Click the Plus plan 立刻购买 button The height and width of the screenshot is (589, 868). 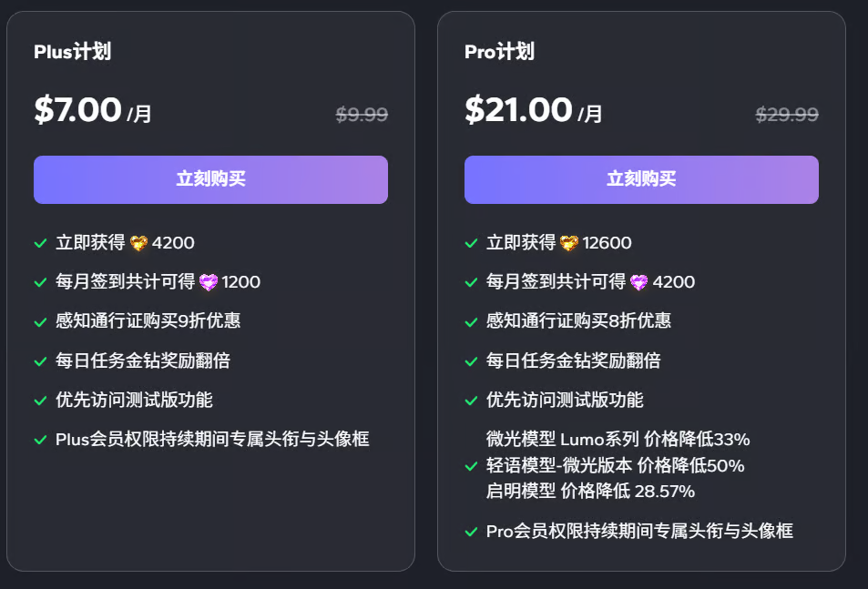(x=210, y=179)
